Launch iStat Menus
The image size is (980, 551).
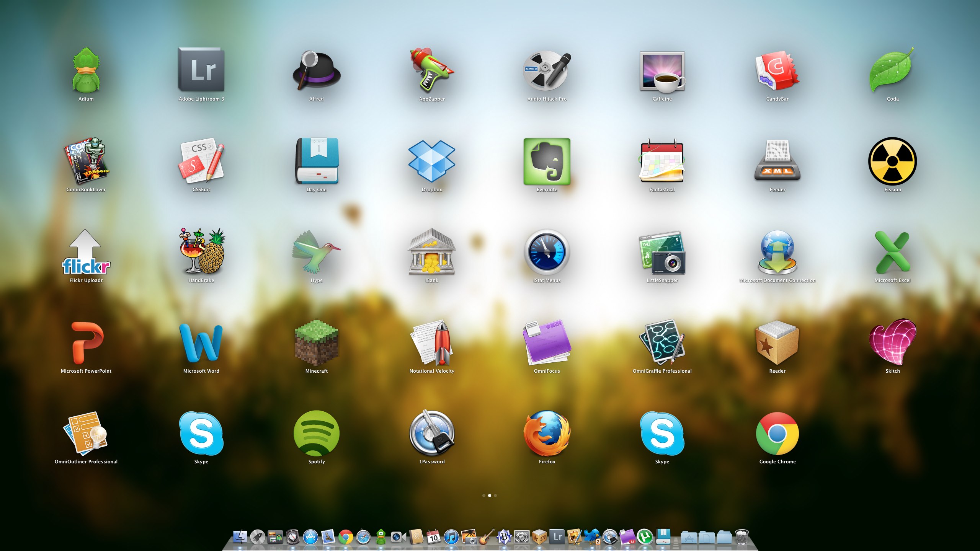click(x=547, y=252)
